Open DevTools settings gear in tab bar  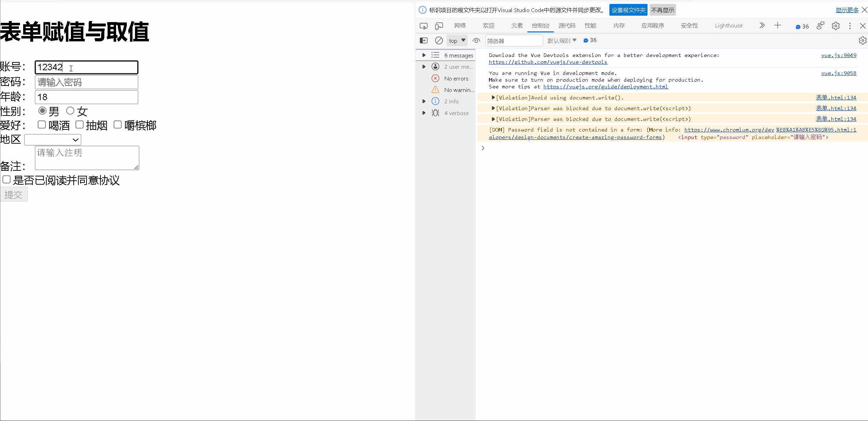(836, 26)
